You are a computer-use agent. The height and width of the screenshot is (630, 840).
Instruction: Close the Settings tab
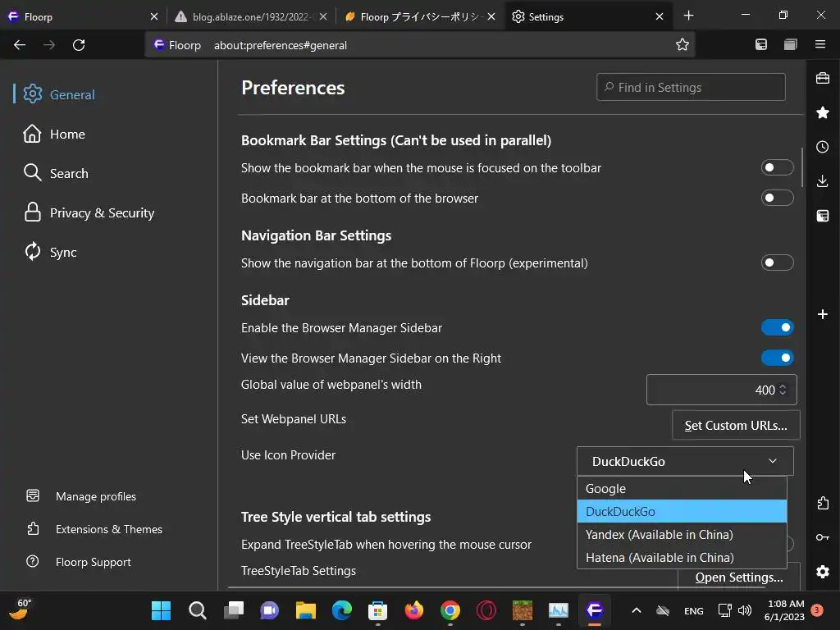(660, 16)
